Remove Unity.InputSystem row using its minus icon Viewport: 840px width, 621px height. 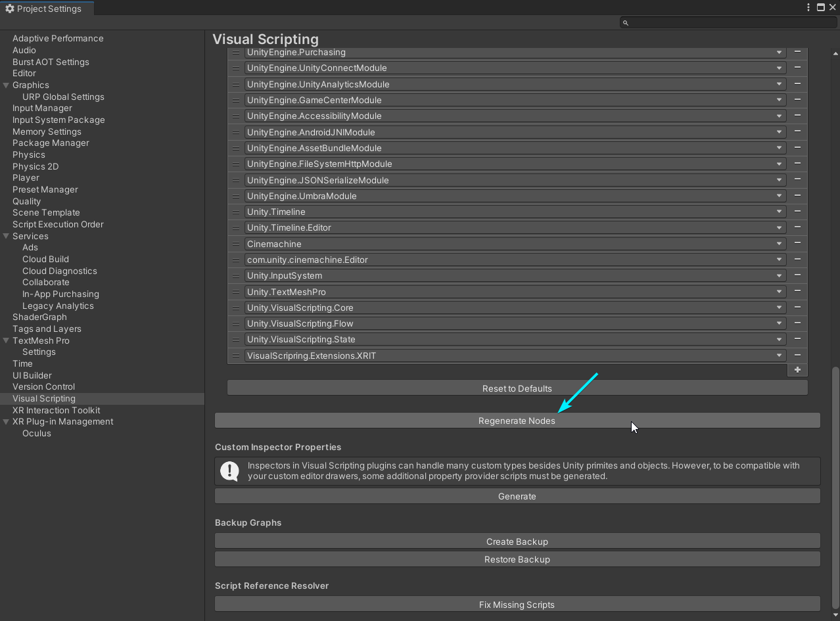797,275
